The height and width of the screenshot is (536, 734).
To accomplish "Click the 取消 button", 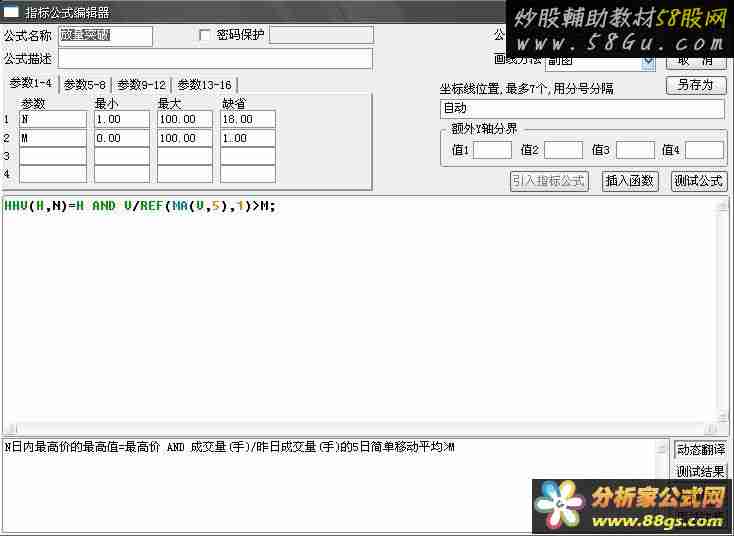I will tap(696, 62).
